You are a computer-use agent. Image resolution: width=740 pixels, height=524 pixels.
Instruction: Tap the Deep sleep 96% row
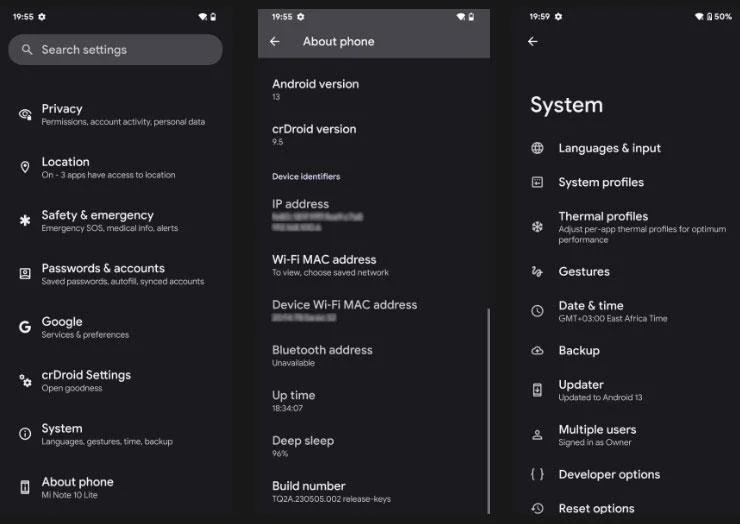tap(374, 447)
